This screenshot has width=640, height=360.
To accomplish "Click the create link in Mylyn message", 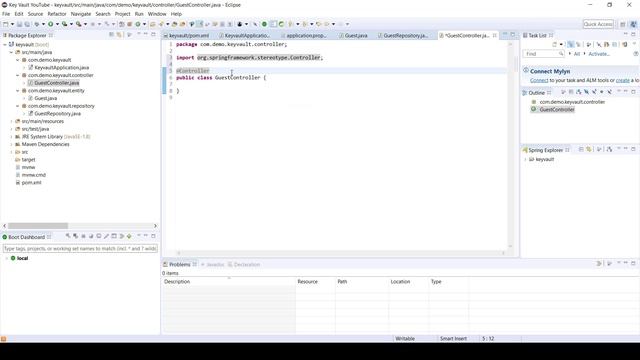I will point(622,80).
